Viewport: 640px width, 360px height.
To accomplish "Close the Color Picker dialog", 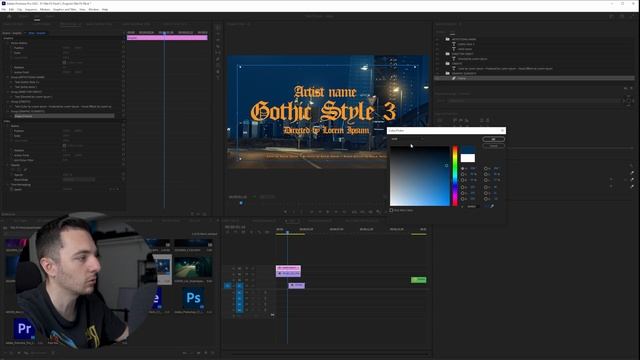I will click(502, 131).
